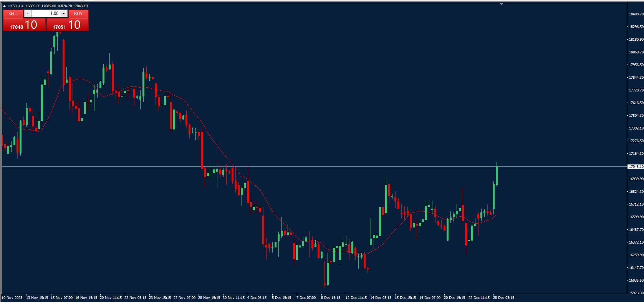644x302 pixels.
Task: Click the 10 Nov 2023 date label
Action: 12,297
